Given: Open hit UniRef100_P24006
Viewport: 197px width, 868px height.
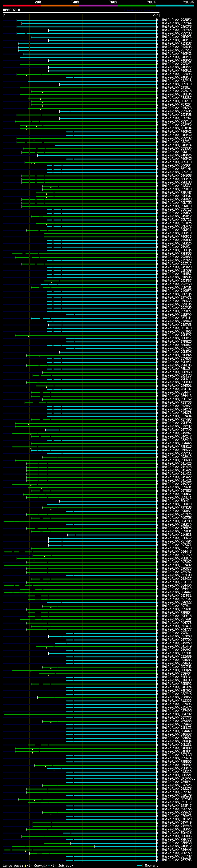Looking at the screenshot, I should (177, 850).
